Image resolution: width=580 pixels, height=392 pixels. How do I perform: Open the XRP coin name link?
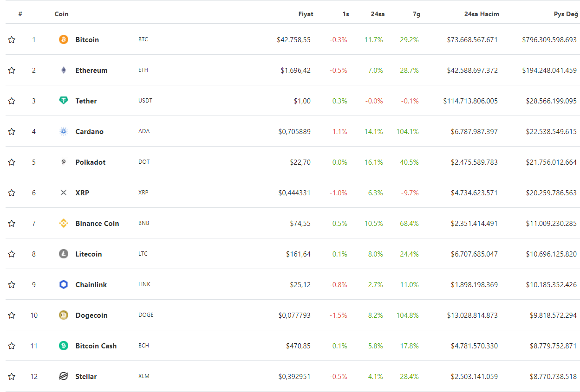[x=82, y=193]
